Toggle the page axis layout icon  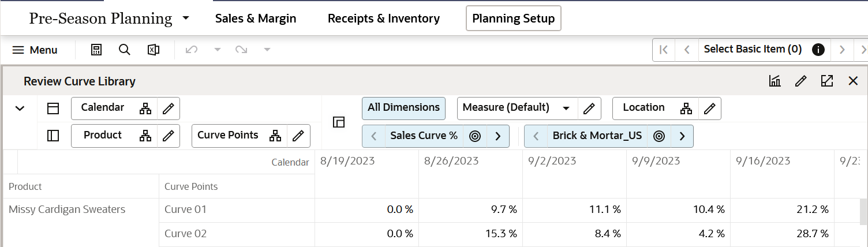point(339,122)
